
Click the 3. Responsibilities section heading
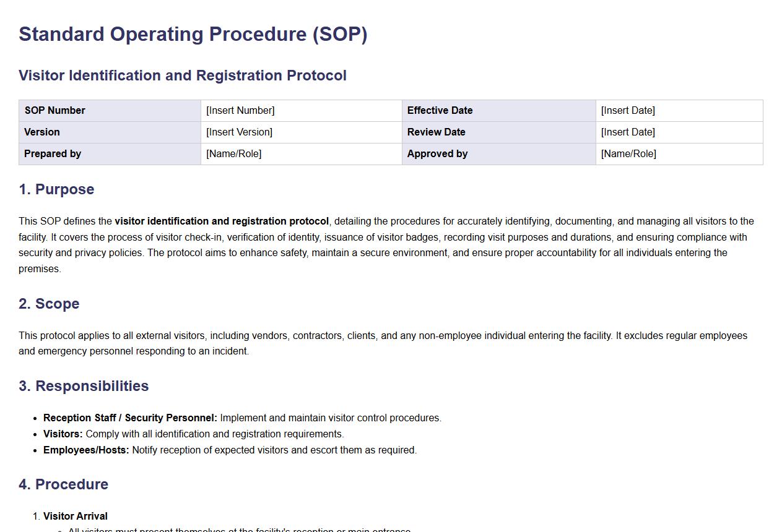(84, 386)
